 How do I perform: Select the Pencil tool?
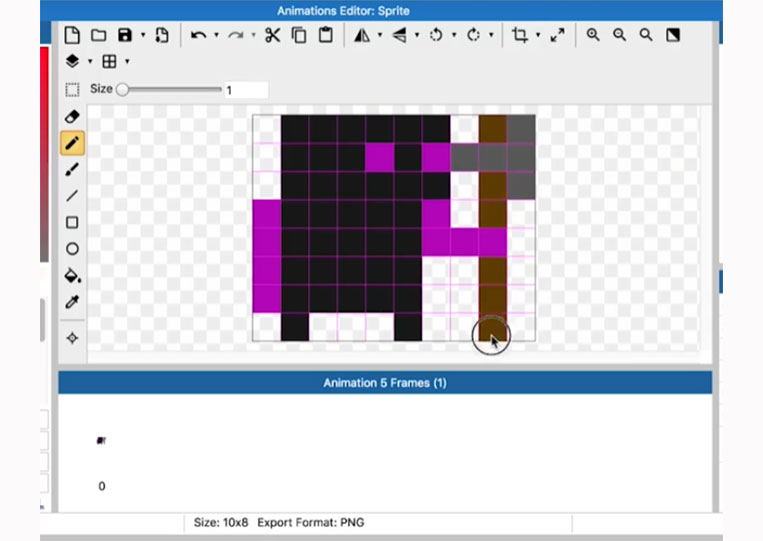point(72,143)
